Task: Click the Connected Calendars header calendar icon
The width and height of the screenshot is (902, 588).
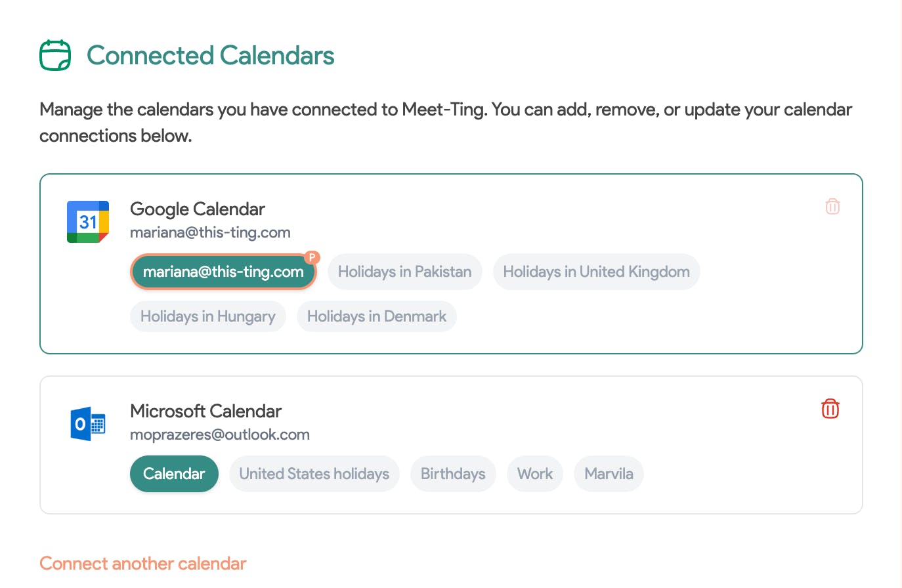Action: click(55, 55)
